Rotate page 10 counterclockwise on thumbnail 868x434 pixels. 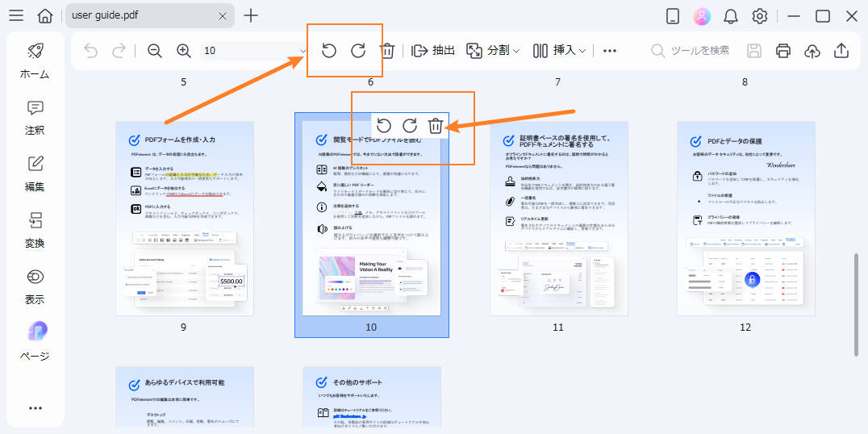pyautogui.click(x=384, y=126)
